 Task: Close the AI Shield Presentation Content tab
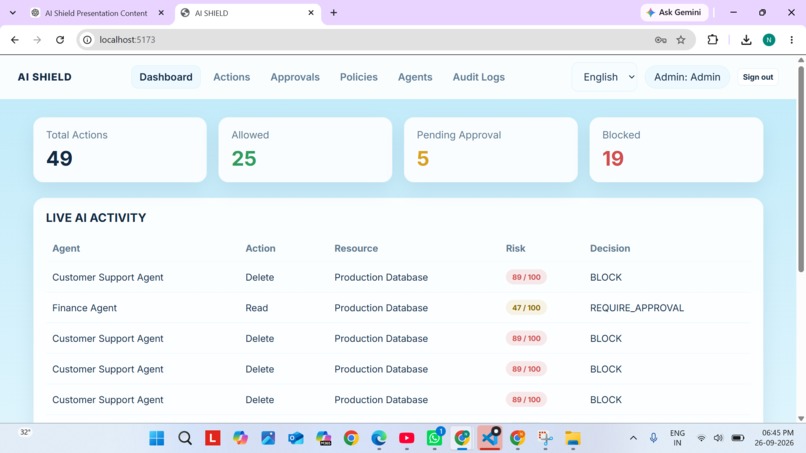click(x=161, y=13)
